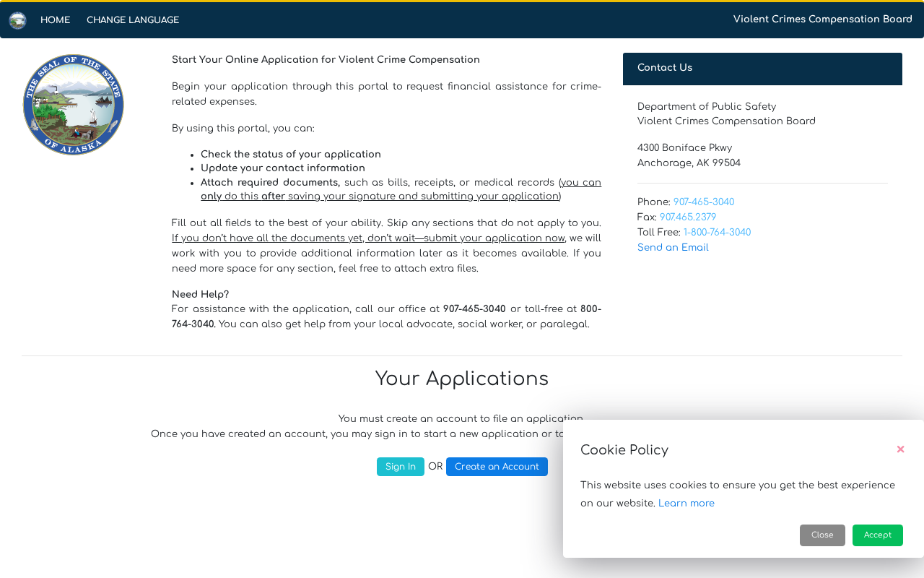This screenshot has width=924, height=578.
Task: Click the large Alaska state seal image
Action: (74, 105)
